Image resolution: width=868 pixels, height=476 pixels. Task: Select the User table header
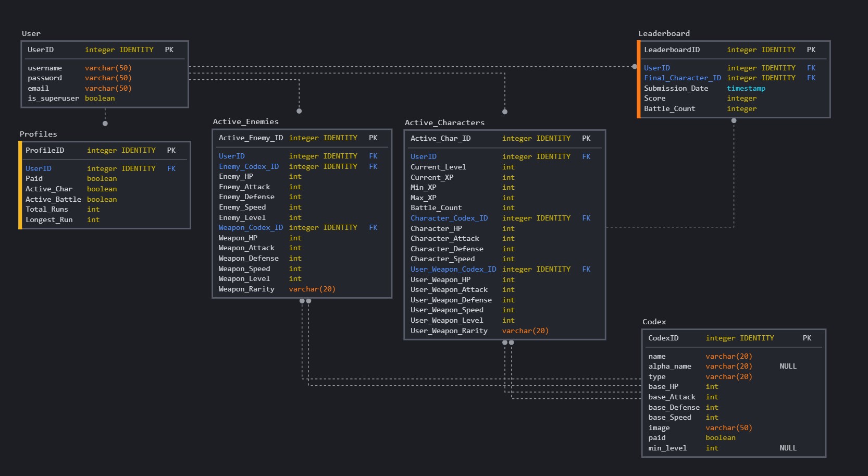tap(31, 33)
